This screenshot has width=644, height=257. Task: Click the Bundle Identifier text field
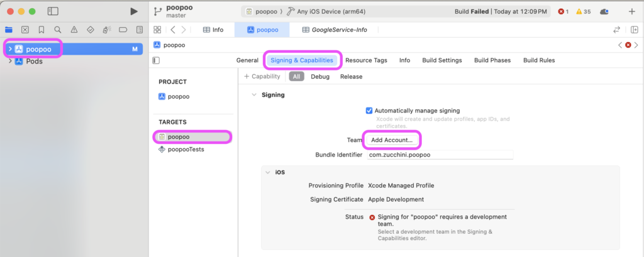coord(440,155)
